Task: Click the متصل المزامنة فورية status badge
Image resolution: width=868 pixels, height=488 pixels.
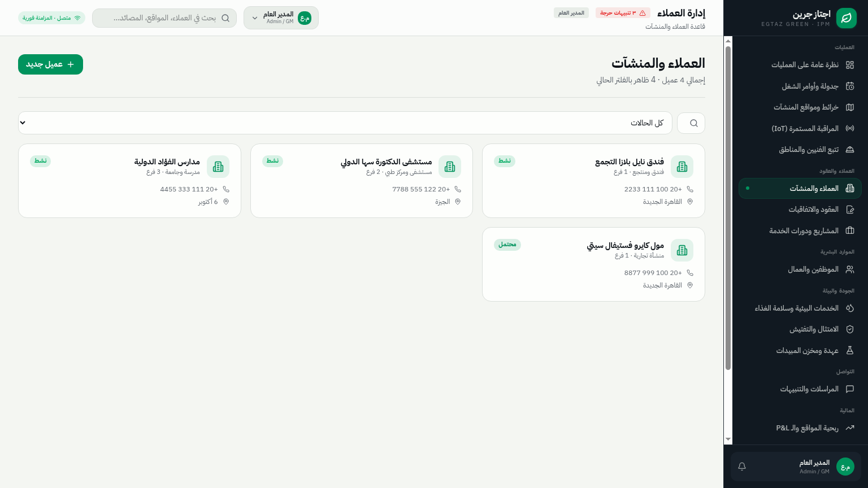Action: 51,18
